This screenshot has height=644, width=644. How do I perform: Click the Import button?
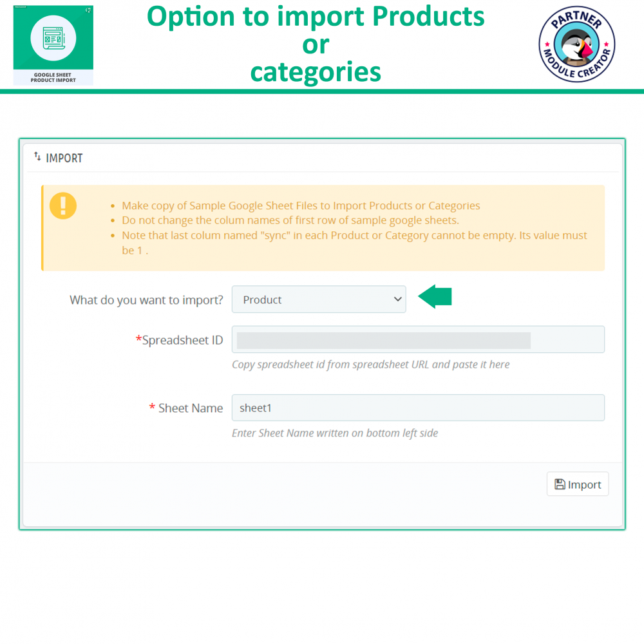click(578, 484)
